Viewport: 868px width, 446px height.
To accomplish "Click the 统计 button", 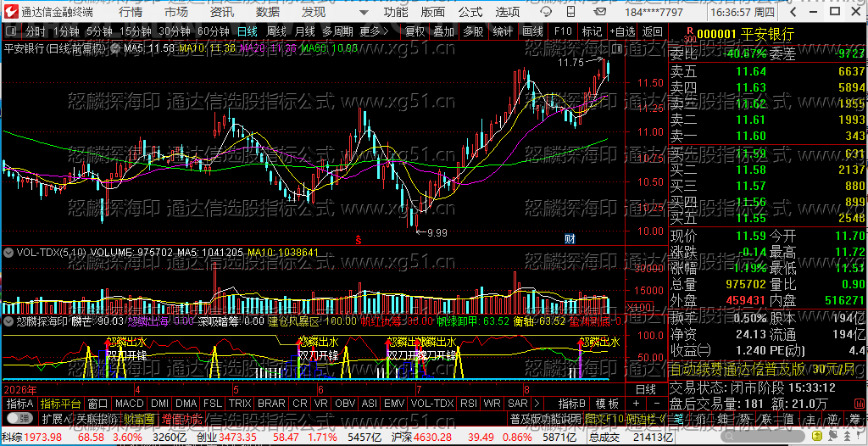I will pos(503,31).
